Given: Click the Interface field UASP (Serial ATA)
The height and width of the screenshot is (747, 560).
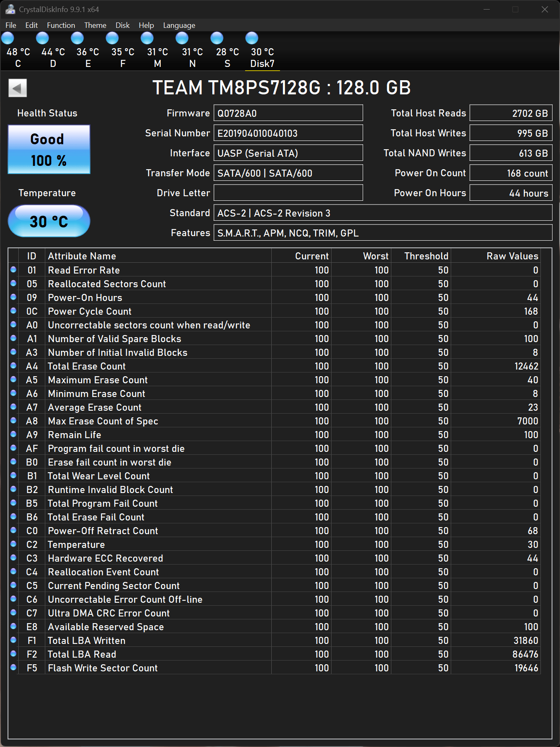Looking at the screenshot, I should (288, 153).
